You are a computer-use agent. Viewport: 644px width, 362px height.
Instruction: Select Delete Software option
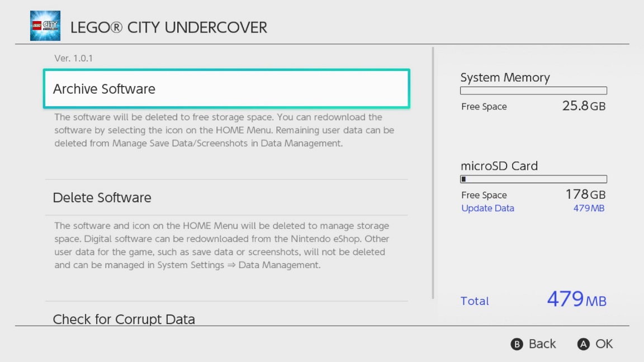click(226, 198)
